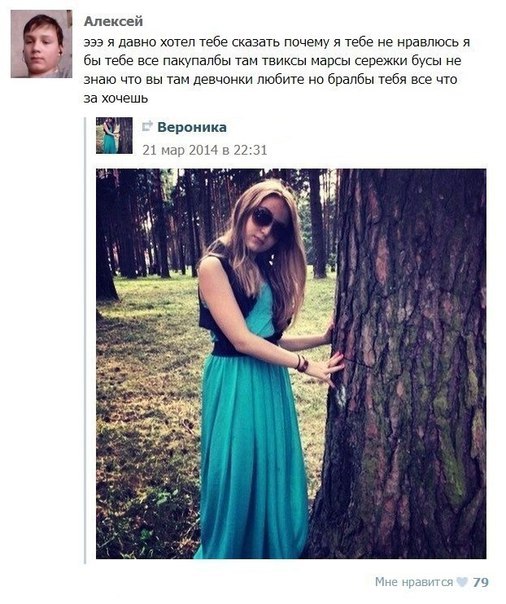506x604 pixels.
Task: Click the last text line 'за хочешь'
Action: click(x=116, y=99)
